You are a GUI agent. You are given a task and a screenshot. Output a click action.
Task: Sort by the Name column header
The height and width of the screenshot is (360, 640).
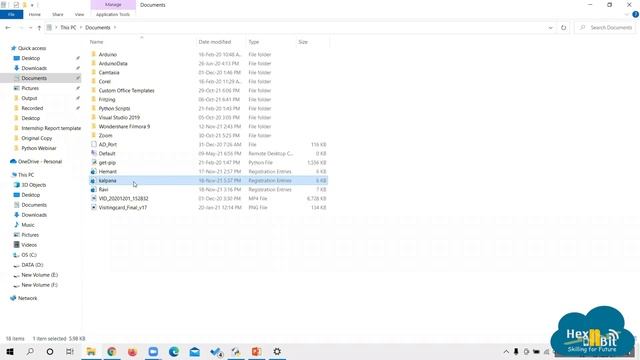click(141, 42)
